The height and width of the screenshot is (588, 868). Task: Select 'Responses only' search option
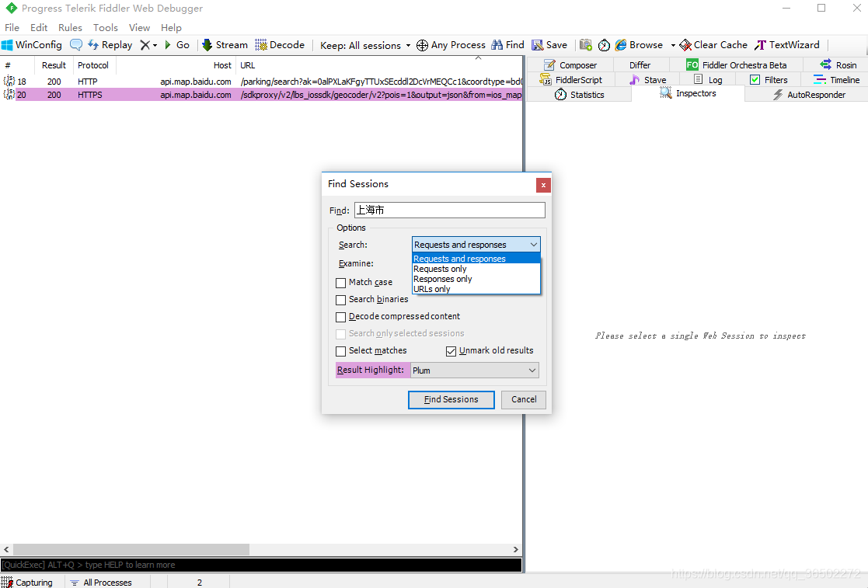point(476,279)
